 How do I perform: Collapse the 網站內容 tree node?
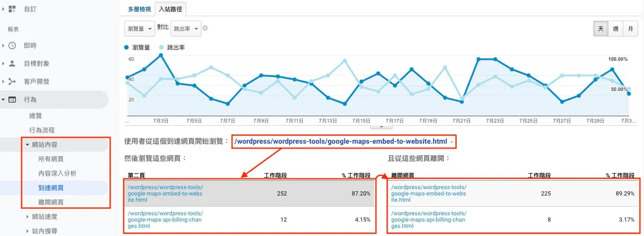pyautogui.click(x=27, y=145)
